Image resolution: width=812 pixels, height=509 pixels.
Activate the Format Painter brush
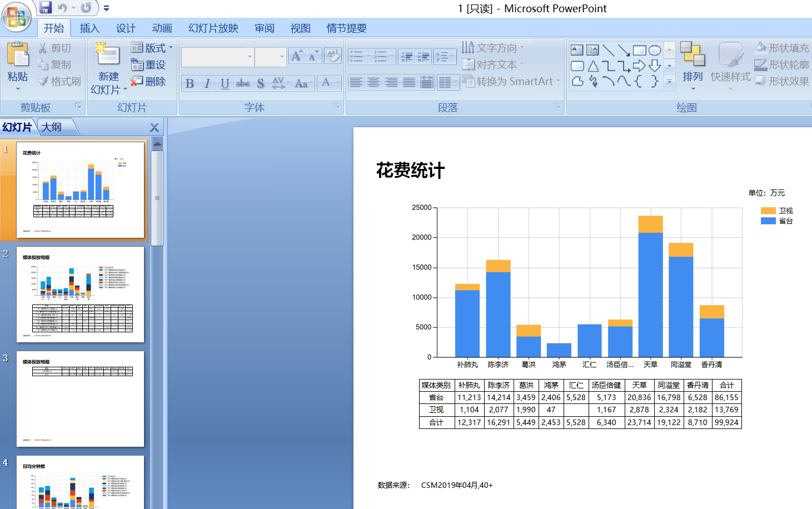pyautogui.click(x=59, y=82)
